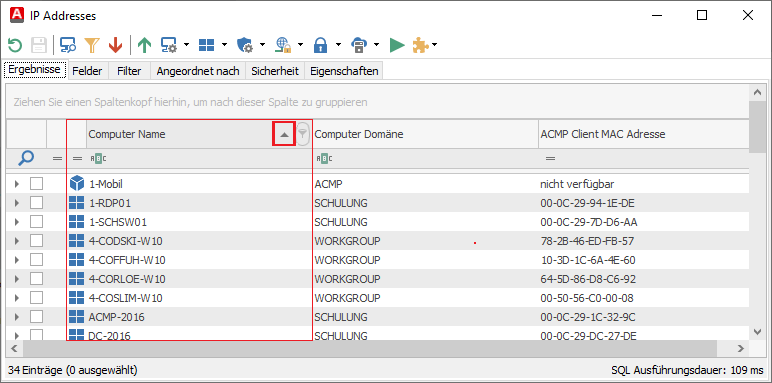Click the vertical scrollbar down arrow
Image resolution: width=772 pixels, height=383 pixels.
758,331
